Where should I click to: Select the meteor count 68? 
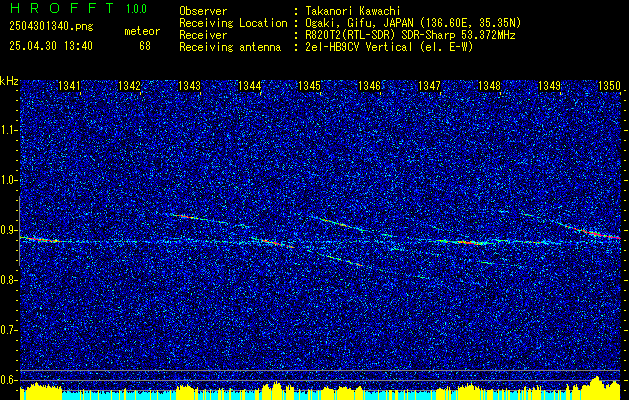[145, 46]
